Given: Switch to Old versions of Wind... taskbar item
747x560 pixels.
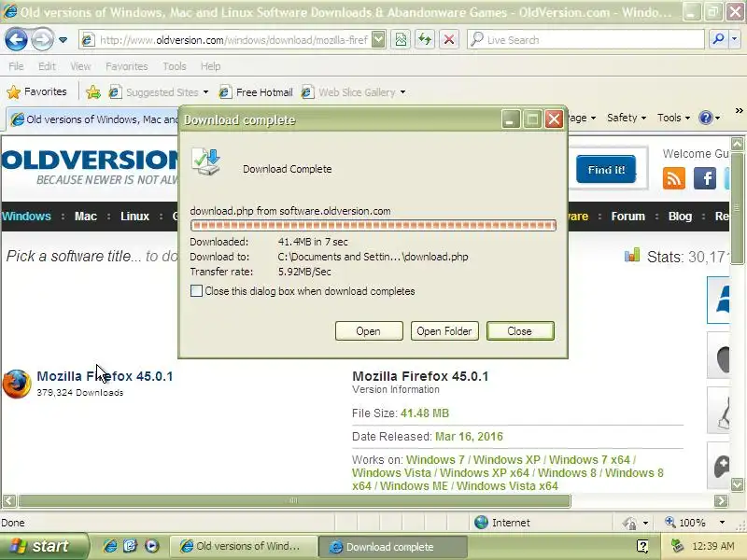Looking at the screenshot, I should pyautogui.click(x=244, y=546).
